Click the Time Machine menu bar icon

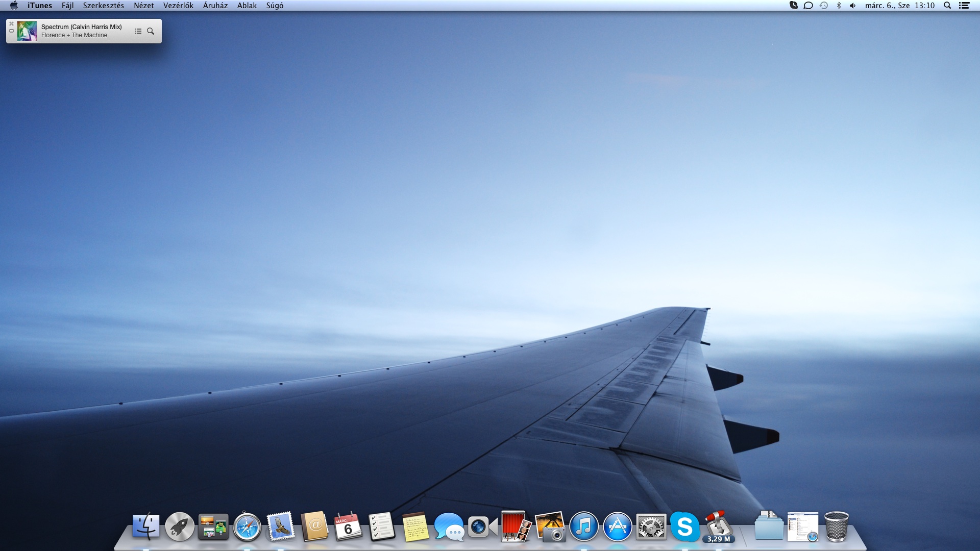click(824, 6)
